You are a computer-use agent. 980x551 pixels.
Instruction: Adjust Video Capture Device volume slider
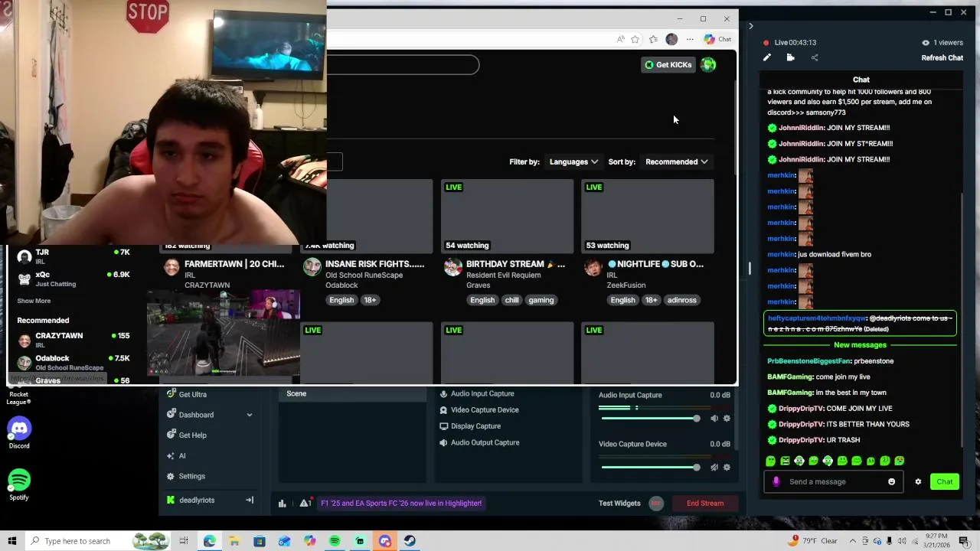[651, 467]
